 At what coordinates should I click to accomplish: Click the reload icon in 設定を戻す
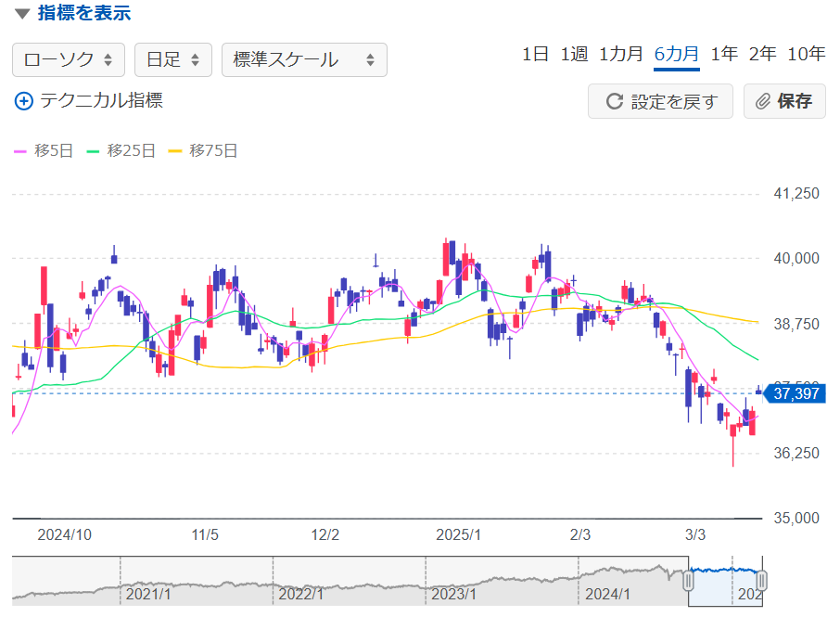coord(614,101)
